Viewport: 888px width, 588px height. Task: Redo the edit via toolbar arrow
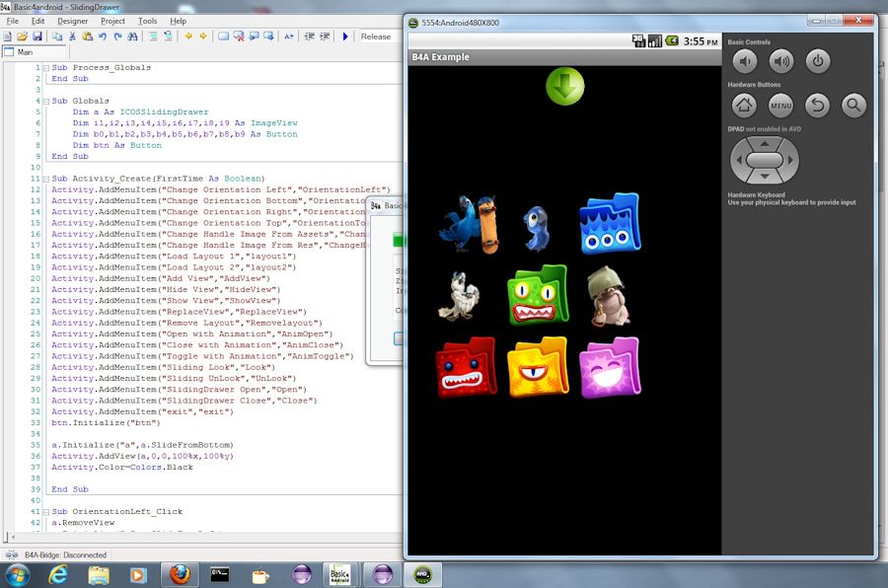[117, 37]
